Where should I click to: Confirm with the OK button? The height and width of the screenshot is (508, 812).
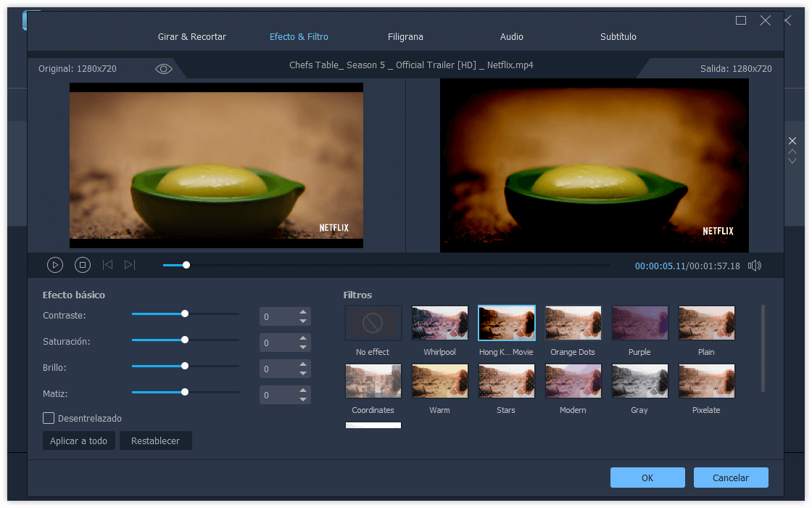coord(647,478)
